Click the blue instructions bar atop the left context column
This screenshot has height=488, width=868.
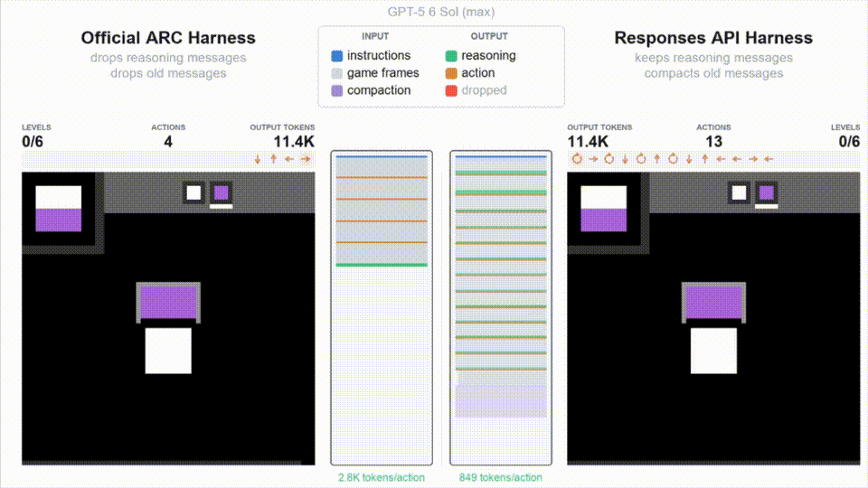[x=382, y=156]
